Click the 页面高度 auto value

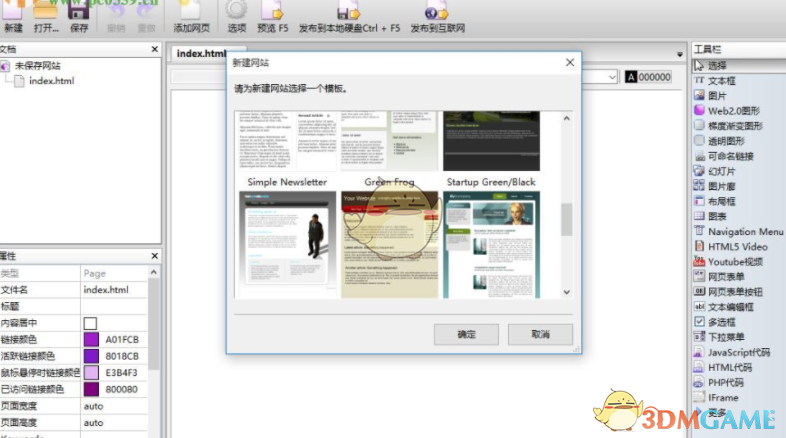[114, 422]
